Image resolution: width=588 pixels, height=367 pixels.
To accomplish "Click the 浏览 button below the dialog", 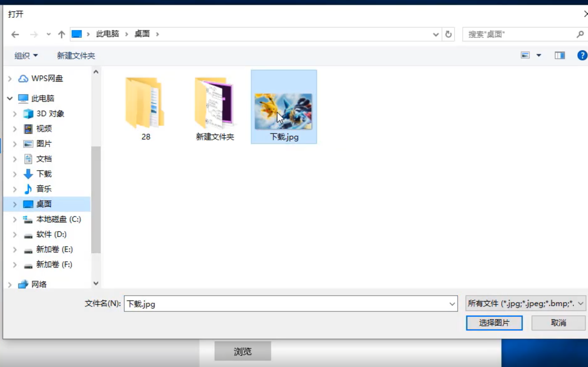I will 242,351.
